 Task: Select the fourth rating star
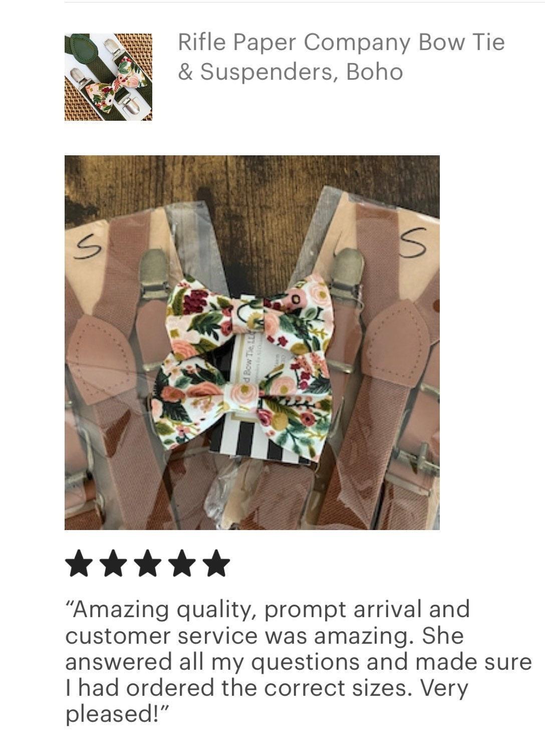(182, 564)
